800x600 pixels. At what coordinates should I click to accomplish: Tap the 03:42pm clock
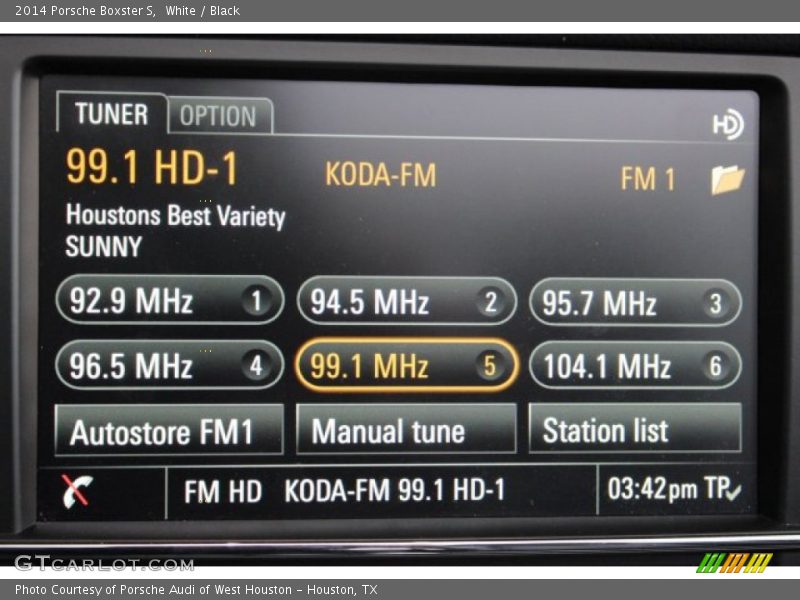click(x=652, y=489)
